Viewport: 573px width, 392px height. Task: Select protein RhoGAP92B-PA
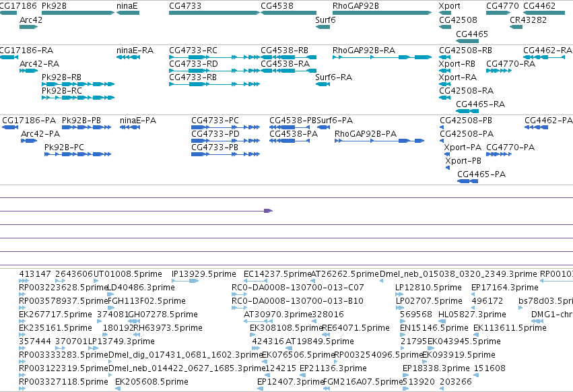[379, 141]
